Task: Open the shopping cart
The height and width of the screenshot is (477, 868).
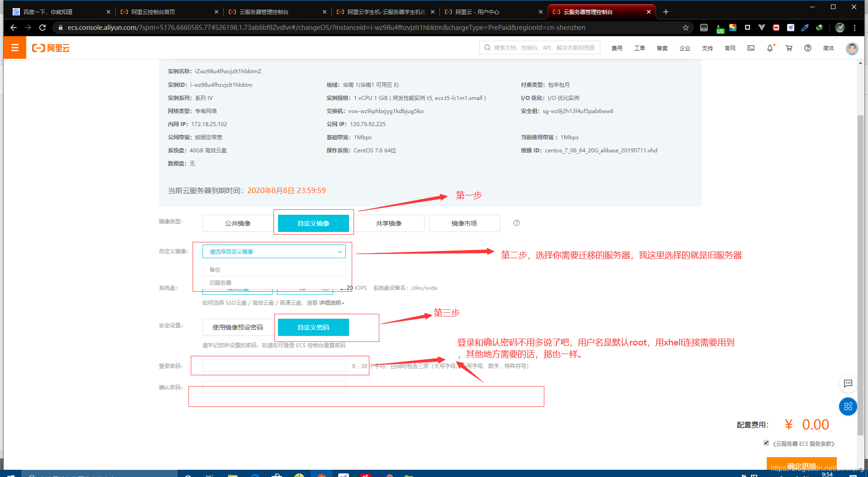Action: (x=789, y=48)
